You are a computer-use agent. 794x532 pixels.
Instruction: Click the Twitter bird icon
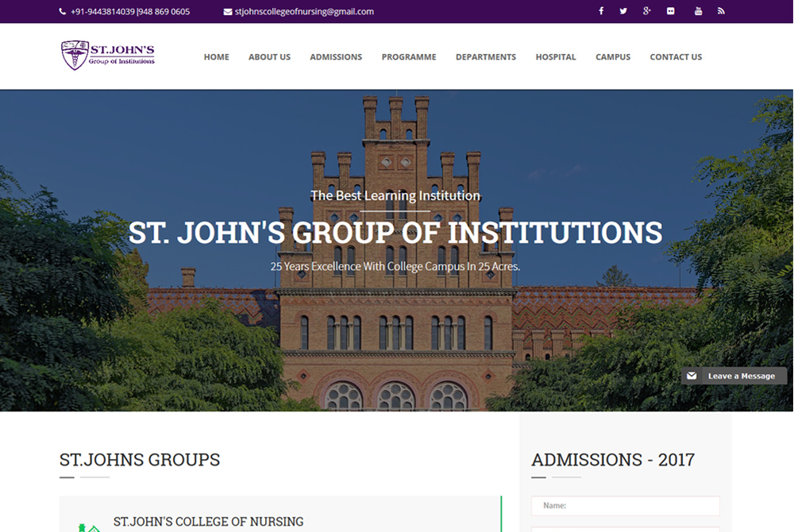point(623,11)
